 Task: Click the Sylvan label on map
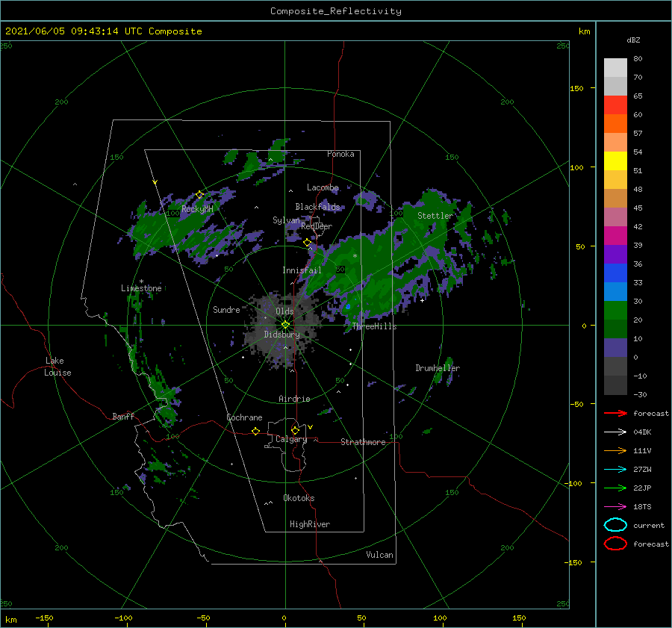286,220
